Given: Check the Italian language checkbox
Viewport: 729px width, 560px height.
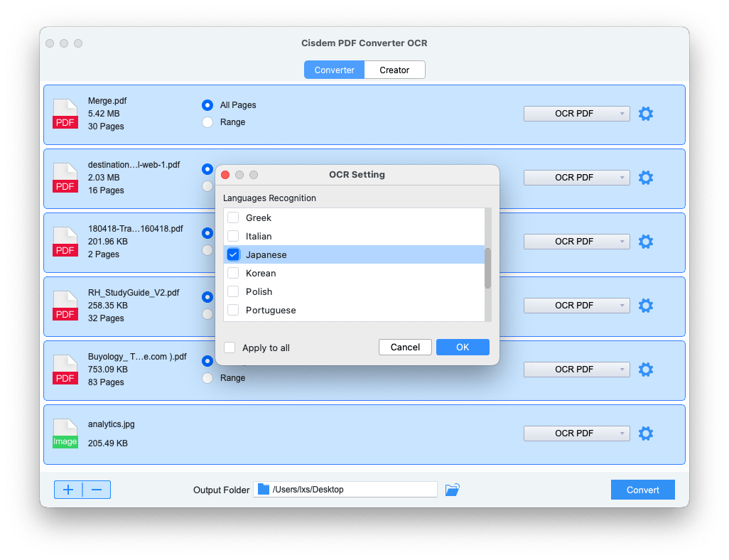Looking at the screenshot, I should click(x=233, y=236).
